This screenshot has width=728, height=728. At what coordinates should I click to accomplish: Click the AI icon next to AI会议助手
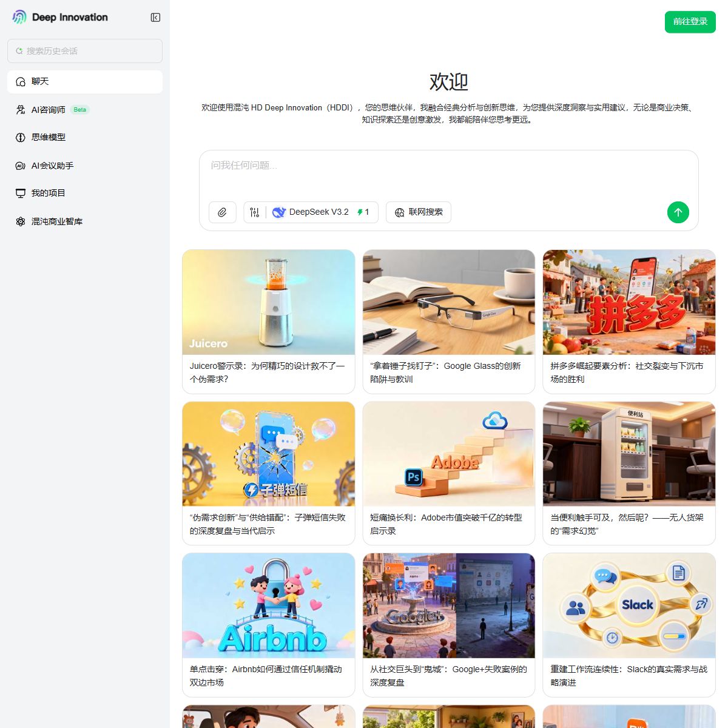21,166
